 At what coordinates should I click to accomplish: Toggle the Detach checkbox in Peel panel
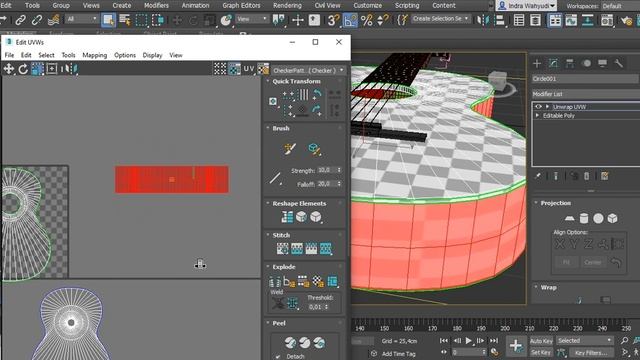tap(278, 356)
